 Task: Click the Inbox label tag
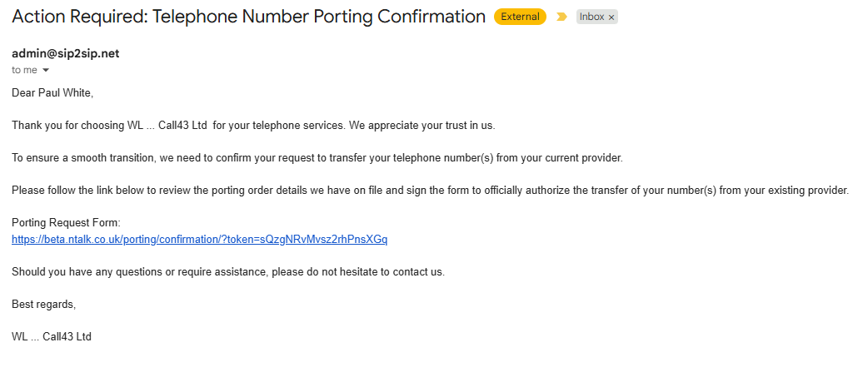pos(591,17)
